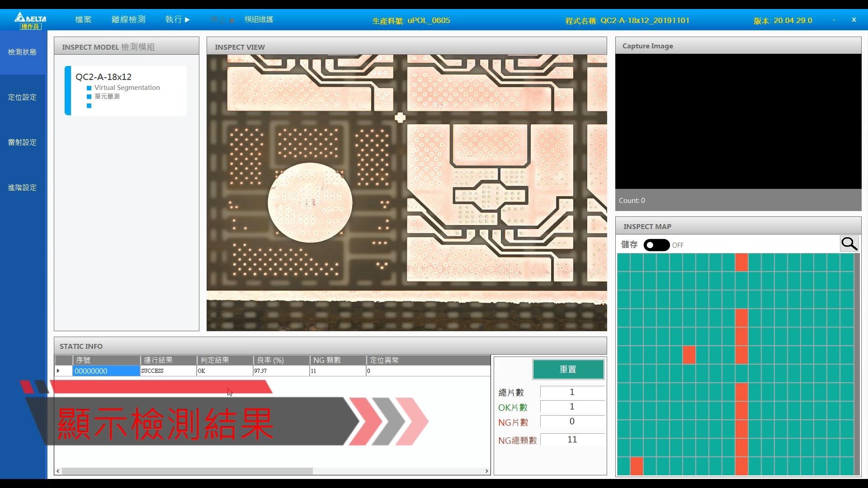868x488 pixels.
Task: Open the 模組維護 module maintenance menu
Action: [x=259, y=19]
